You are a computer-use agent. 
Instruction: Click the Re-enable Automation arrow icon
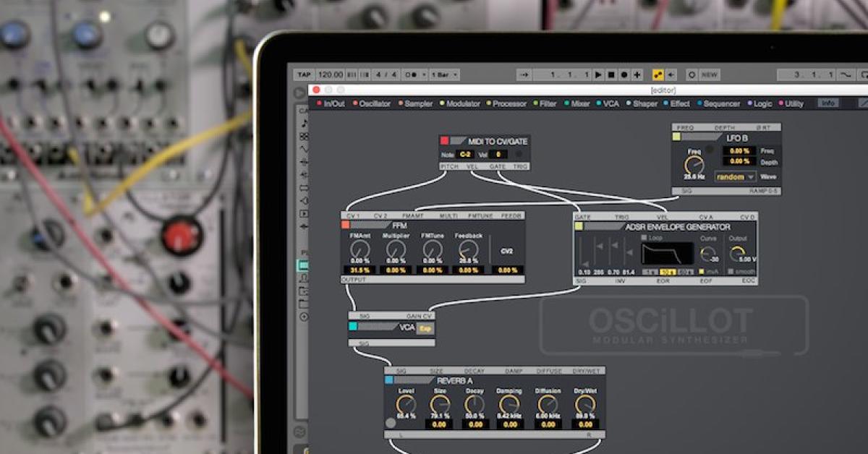[x=671, y=74]
